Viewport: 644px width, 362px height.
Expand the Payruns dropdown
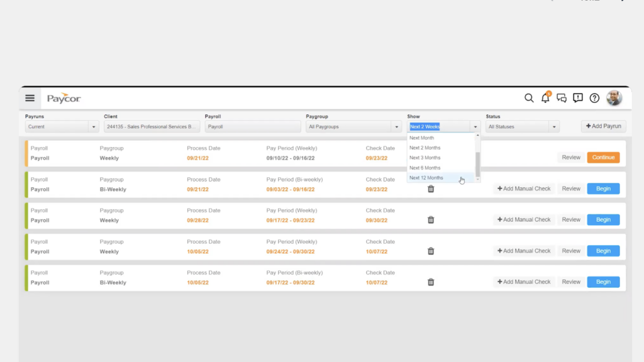coord(62,127)
